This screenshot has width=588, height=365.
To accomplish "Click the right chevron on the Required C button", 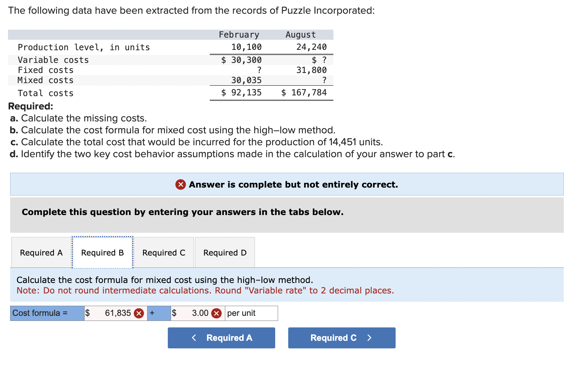I will pos(369,338).
